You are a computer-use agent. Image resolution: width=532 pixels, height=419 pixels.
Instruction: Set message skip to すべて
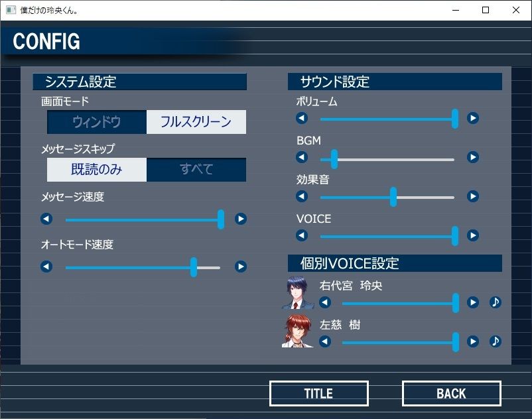[196, 170]
